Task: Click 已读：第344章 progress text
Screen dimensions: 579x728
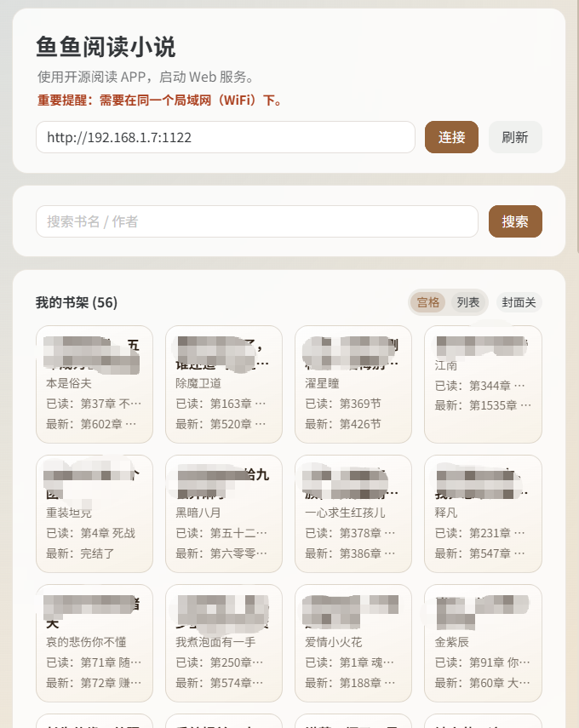Action: 479,386
